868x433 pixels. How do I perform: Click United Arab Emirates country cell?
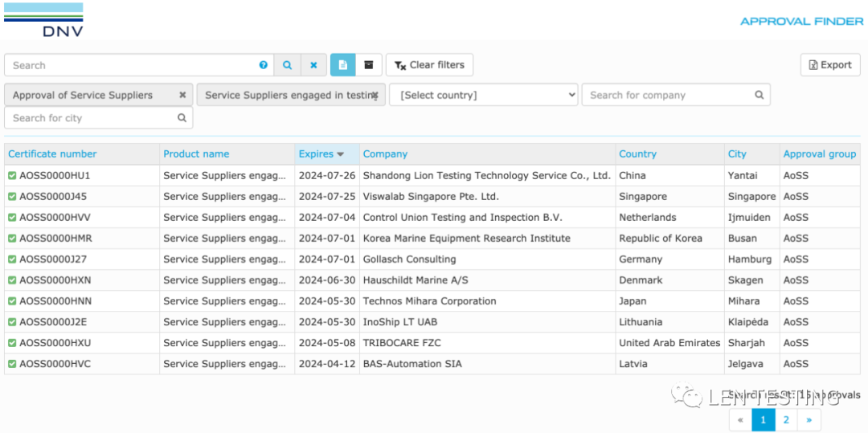click(x=669, y=343)
